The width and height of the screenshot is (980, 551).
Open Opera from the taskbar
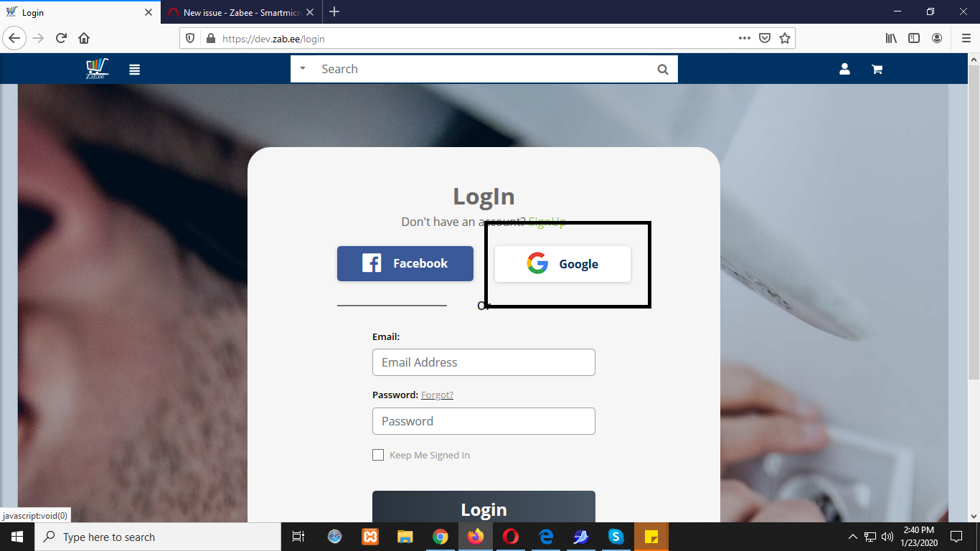[x=511, y=537]
